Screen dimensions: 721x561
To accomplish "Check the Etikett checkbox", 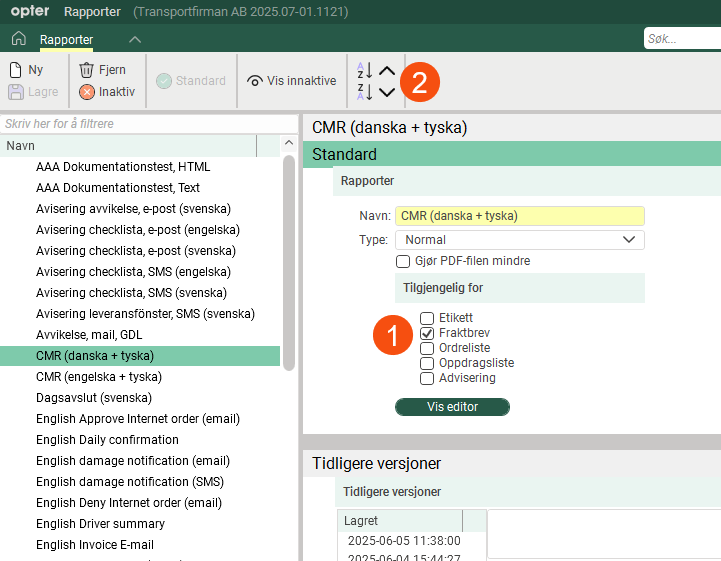I will (x=427, y=317).
